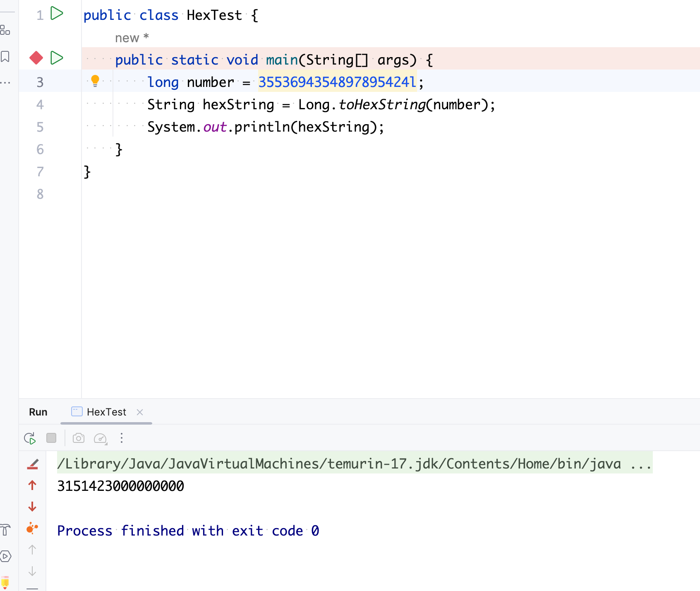The image size is (700, 591).
Task: Open the Services/Run sidebar hexagon play icon
Action: click(5, 556)
